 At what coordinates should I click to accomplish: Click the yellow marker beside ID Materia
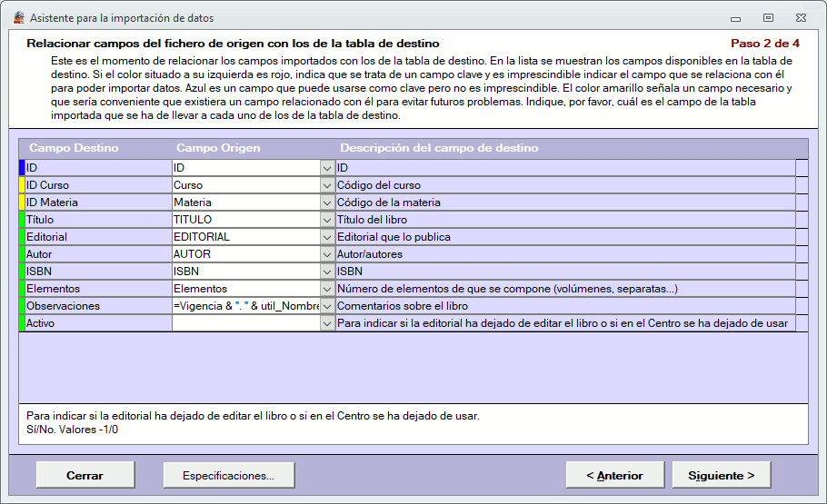[x=22, y=203]
